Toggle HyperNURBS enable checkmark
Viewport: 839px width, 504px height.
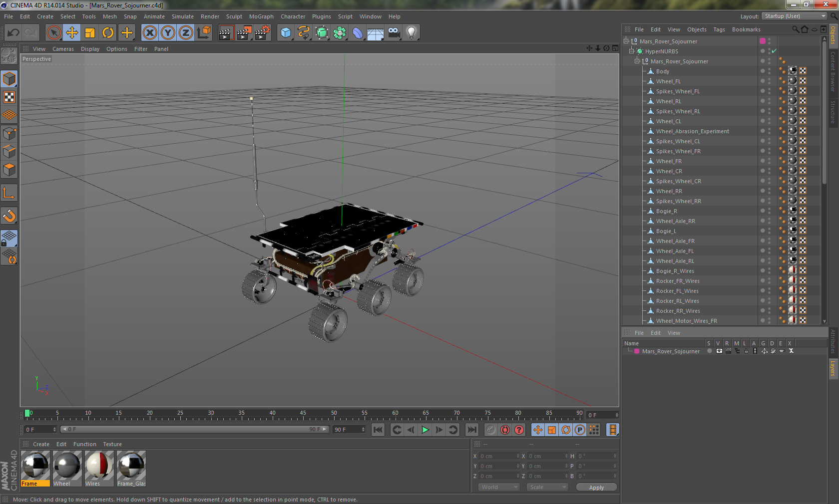pyautogui.click(x=774, y=51)
